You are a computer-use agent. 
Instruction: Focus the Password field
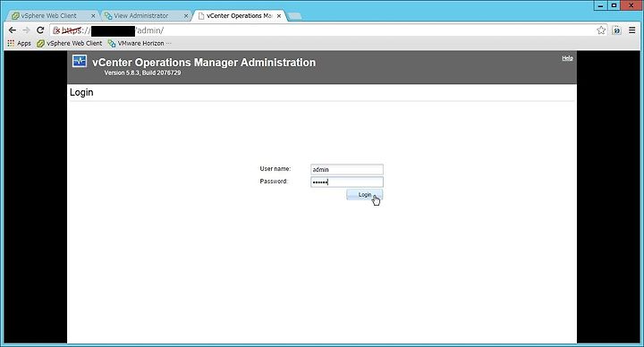point(347,182)
